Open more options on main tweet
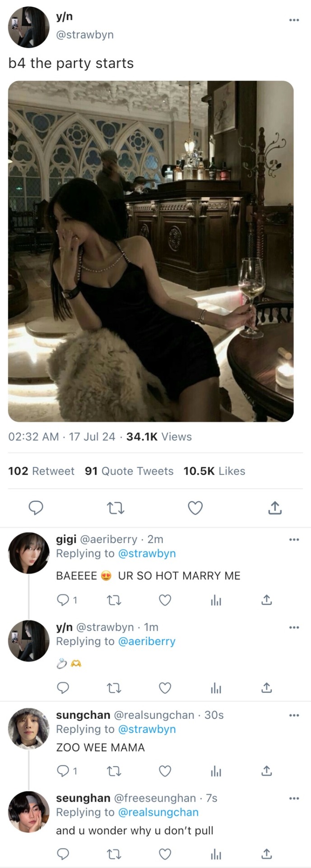 point(294,20)
